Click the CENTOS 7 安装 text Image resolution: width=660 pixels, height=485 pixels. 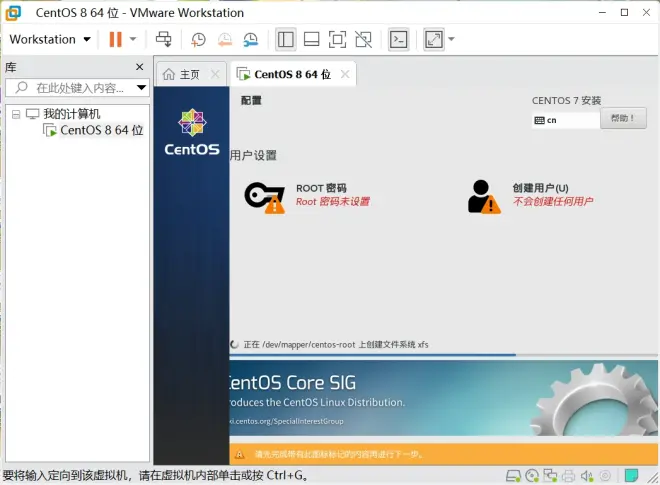pyautogui.click(x=566, y=101)
